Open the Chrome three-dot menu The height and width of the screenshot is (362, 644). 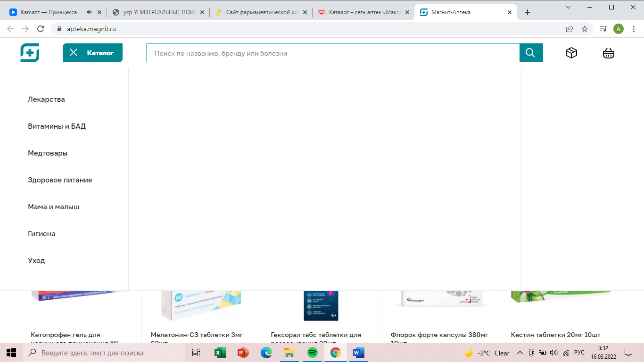point(634,29)
